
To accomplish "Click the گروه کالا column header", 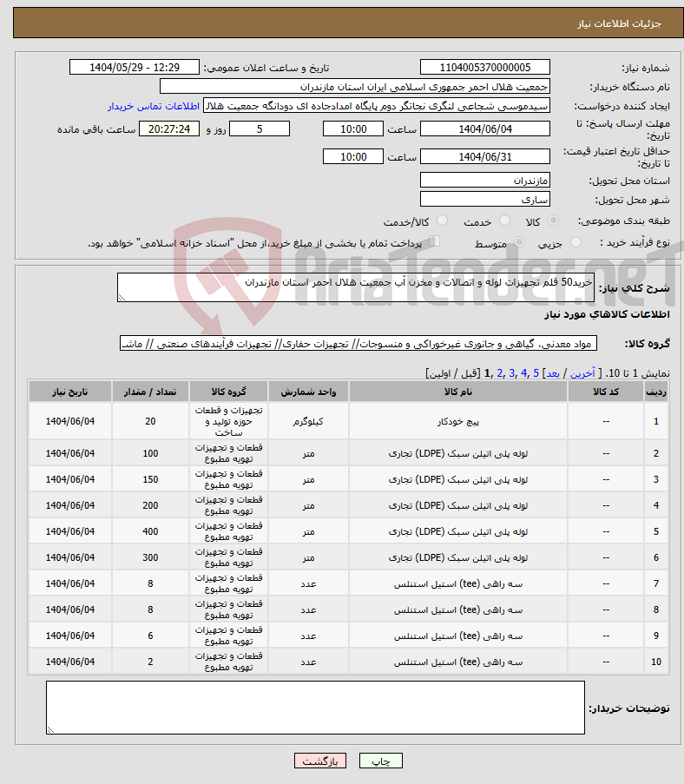I will 228,392.
